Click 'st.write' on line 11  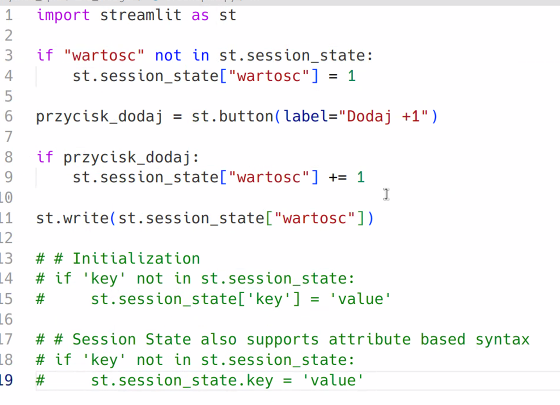[x=72, y=218]
